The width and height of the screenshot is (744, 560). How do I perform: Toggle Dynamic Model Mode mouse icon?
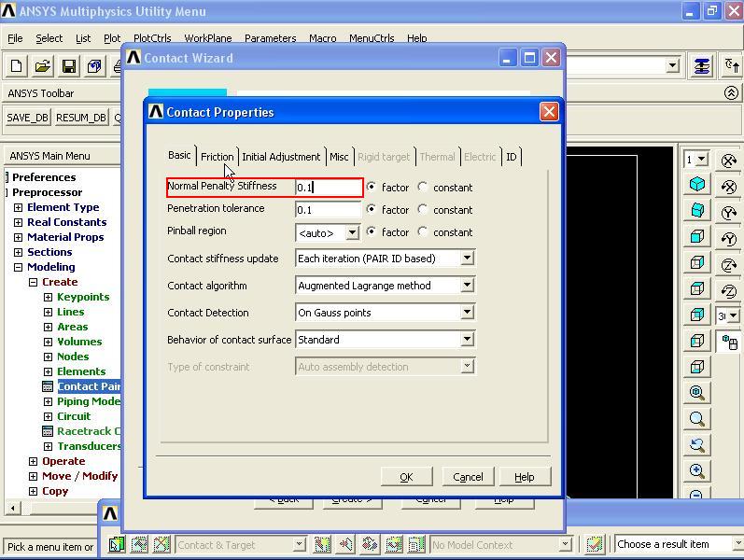729,343
